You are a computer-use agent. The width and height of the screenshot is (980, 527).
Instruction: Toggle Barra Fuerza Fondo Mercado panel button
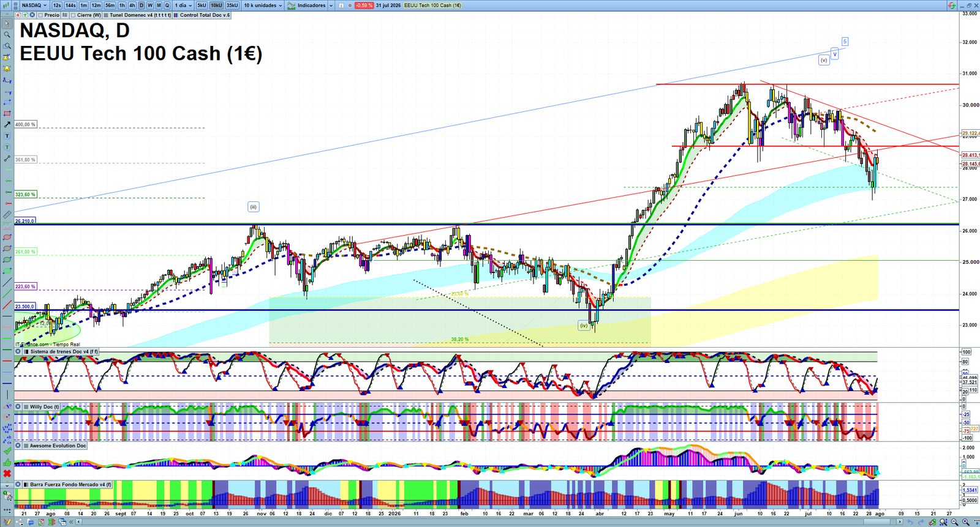click(26, 485)
